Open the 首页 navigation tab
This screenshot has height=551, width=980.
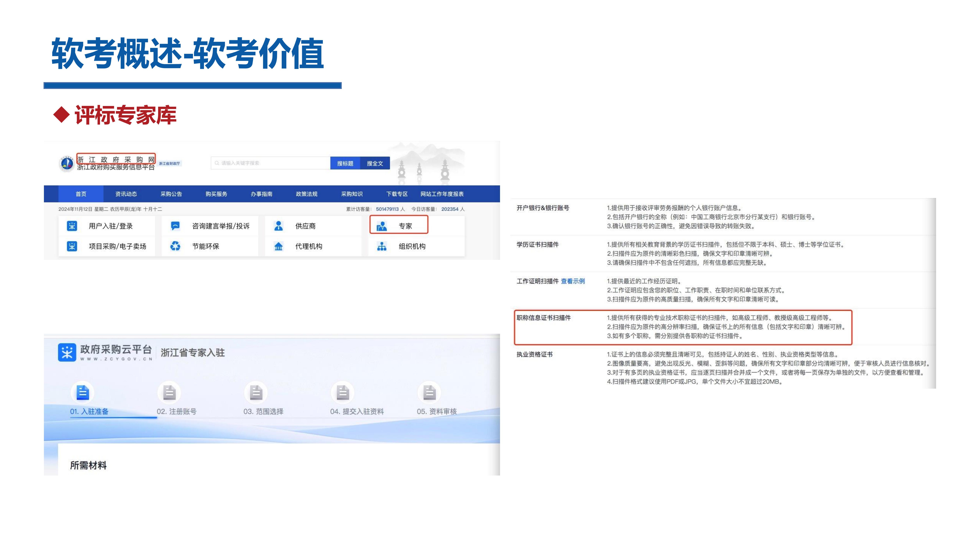pyautogui.click(x=81, y=194)
